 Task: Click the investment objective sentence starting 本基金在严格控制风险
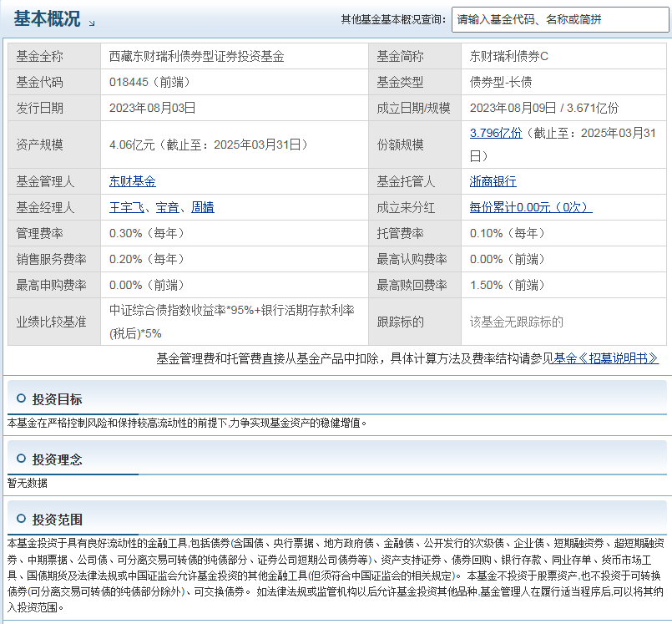[187, 424]
